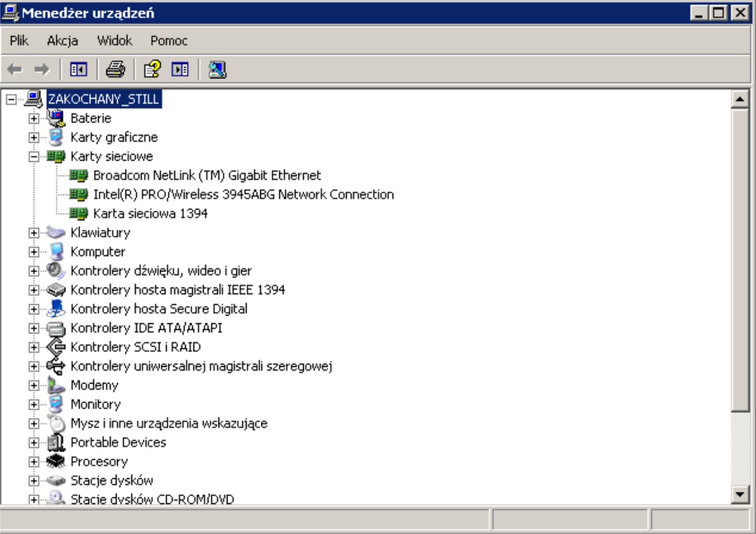Click the SCSI i RAID controllers icon
Viewport: 756px width, 534px height.
click(x=56, y=347)
